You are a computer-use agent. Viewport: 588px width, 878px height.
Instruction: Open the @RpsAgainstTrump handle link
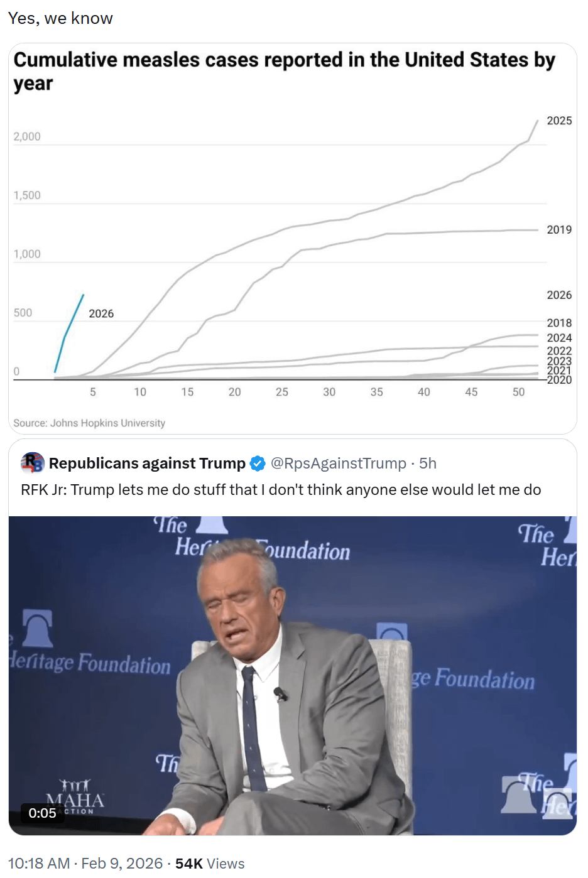pyautogui.click(x=338, y=463)
